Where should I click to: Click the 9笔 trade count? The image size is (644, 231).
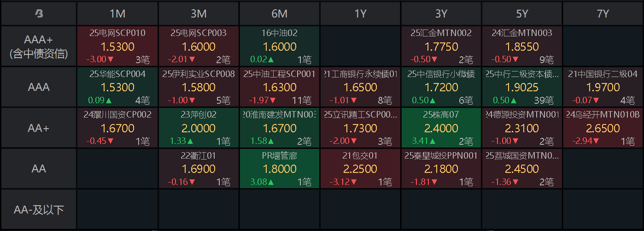click(x=546, y=59)
